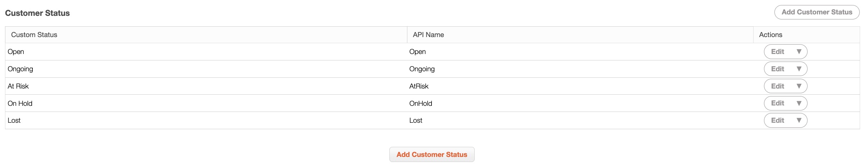The width and height of the screenshot is (868, 167).
Task: Expand the On Hold row dropdown arrow
Action: coord(799,103)
